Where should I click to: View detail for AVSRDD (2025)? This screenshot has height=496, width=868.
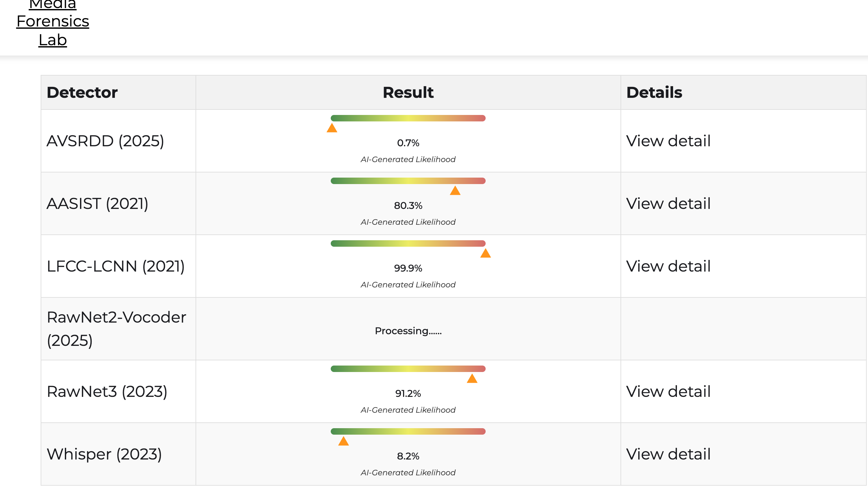click(x=668, y=141)
